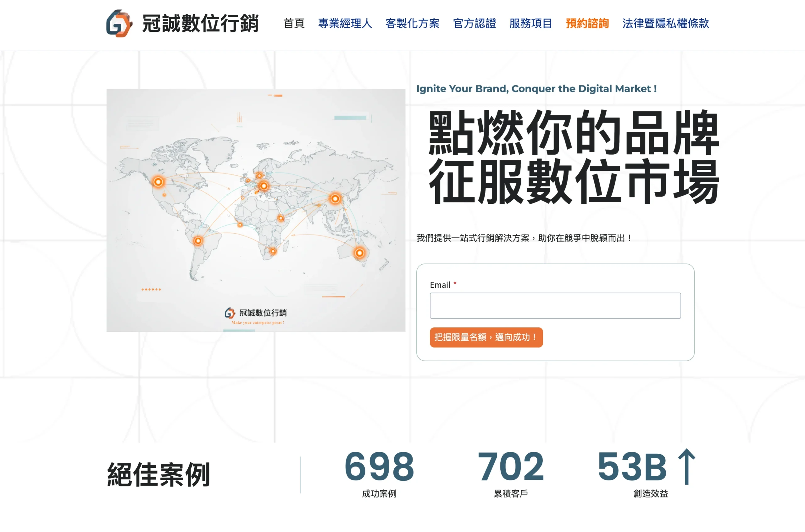Viewport: 805px width, 532px height.
Task: Click the small logo inside the map image
Action: pos(230,313)
